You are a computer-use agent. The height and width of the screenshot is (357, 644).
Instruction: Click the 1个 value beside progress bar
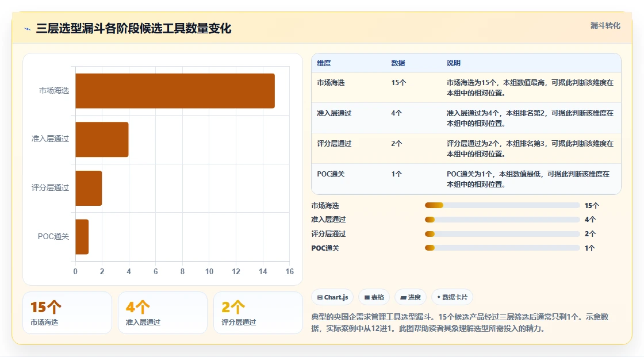click(590, 248)
